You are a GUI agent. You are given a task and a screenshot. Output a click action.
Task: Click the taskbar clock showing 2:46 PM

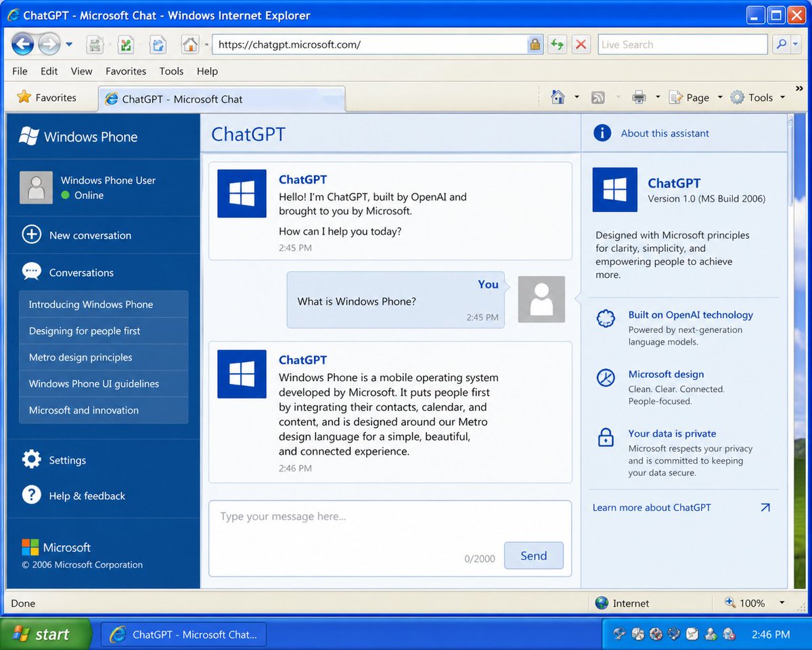tap(771, 634)
